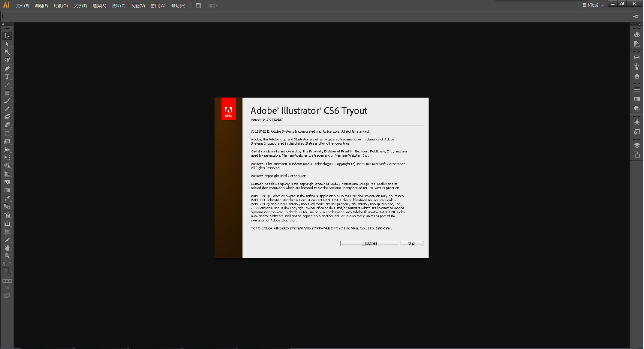Select the Hand tool
The height and width of the screenshot is (349, 644).
[x=7, y=248]
